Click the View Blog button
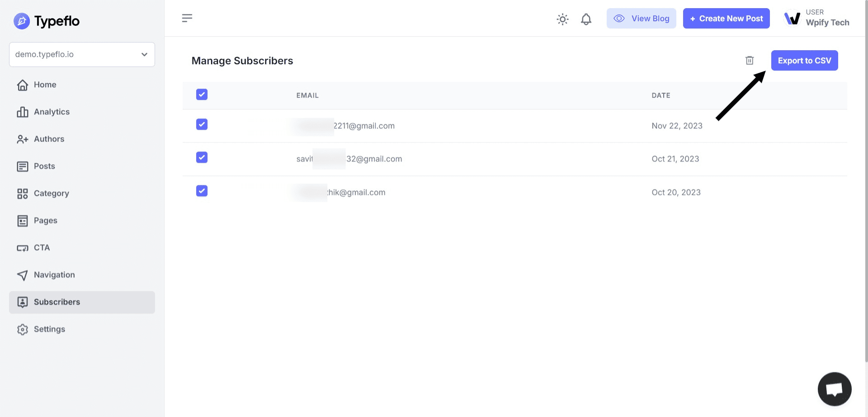The image size is (868, 417). pos(641,19)
